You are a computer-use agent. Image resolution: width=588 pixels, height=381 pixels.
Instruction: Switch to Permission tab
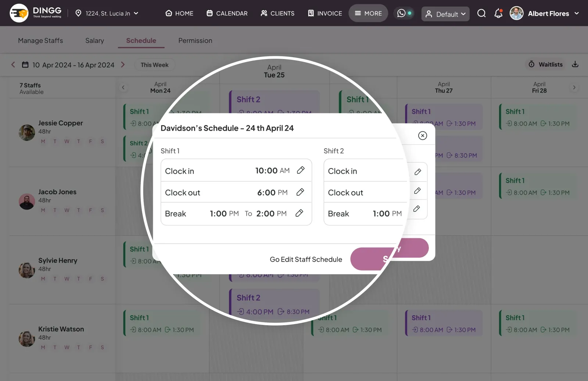click(x=195, y=41)
